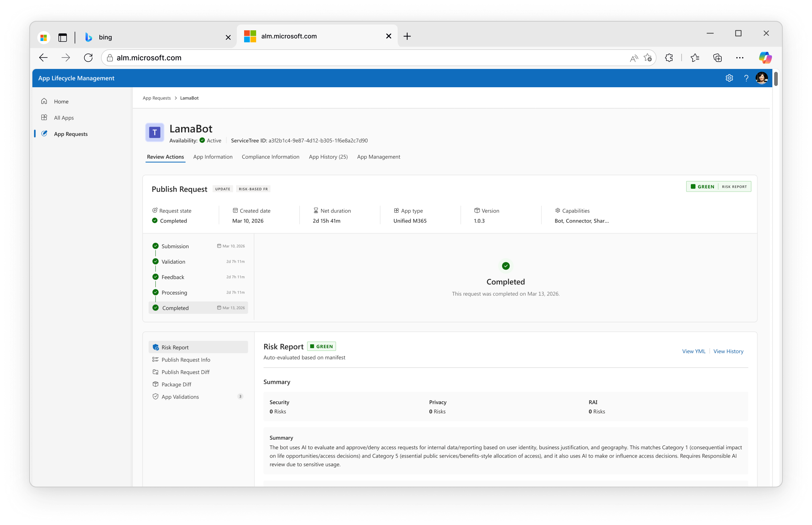Close the bing tab
The width and height of the screenshot is (812, 525).
pos(228,38)
